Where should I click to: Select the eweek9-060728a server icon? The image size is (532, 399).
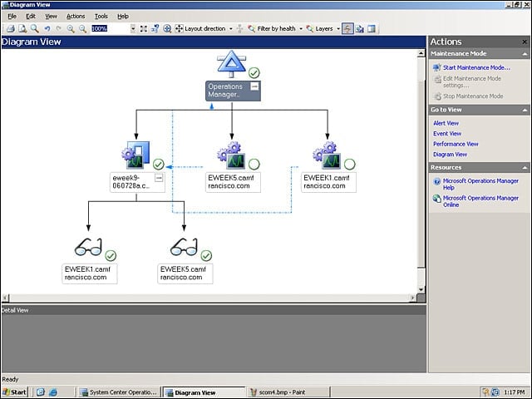[135, 155]
